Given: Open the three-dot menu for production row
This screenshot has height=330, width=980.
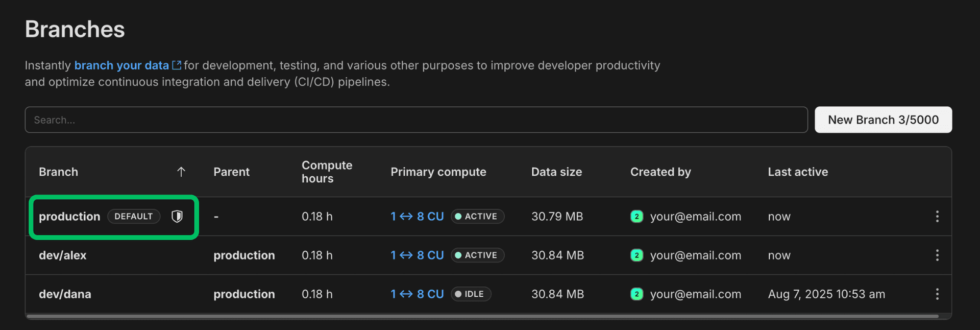Looking at the screenshot, I should click(937, 217).
